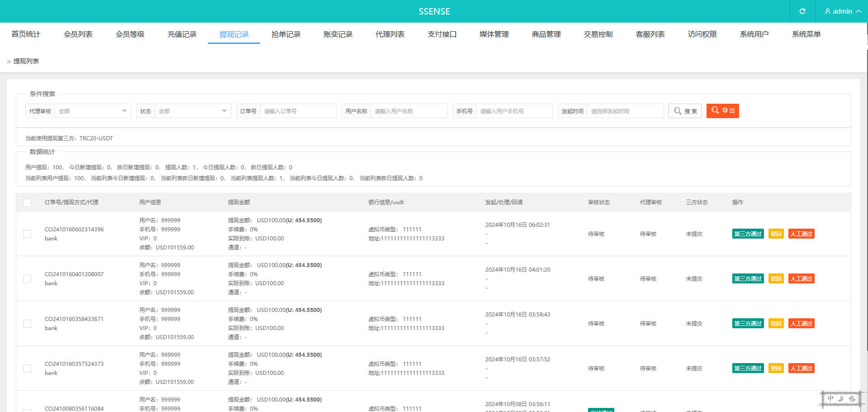868x412 pixels.
Task: Open the 账变记录 tab
Action: [x=338, y=34]
